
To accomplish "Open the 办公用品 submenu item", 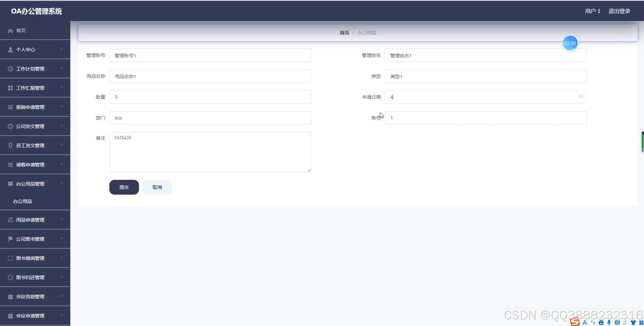I will [x=23, y=201].
